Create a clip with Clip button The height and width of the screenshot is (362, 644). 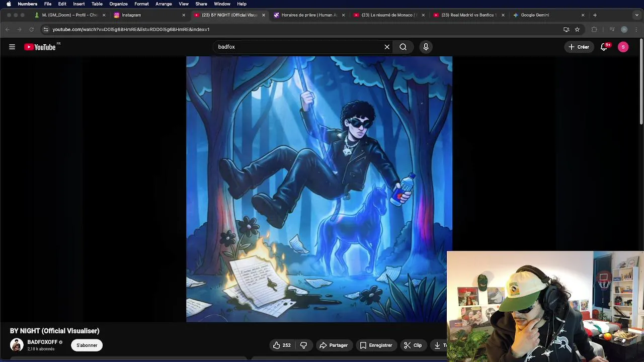pos(413,345)
